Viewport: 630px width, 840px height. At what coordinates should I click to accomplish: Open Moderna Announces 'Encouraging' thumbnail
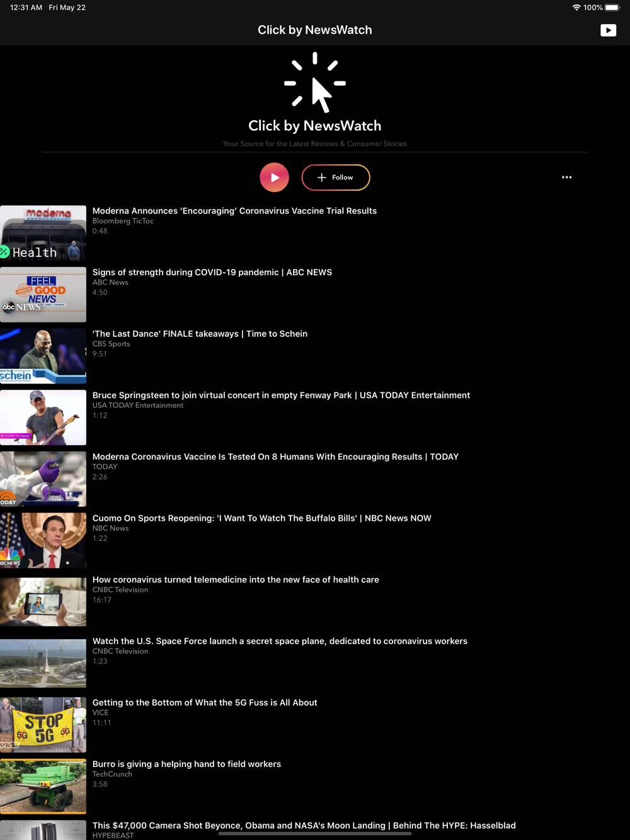tap(43, 233)
